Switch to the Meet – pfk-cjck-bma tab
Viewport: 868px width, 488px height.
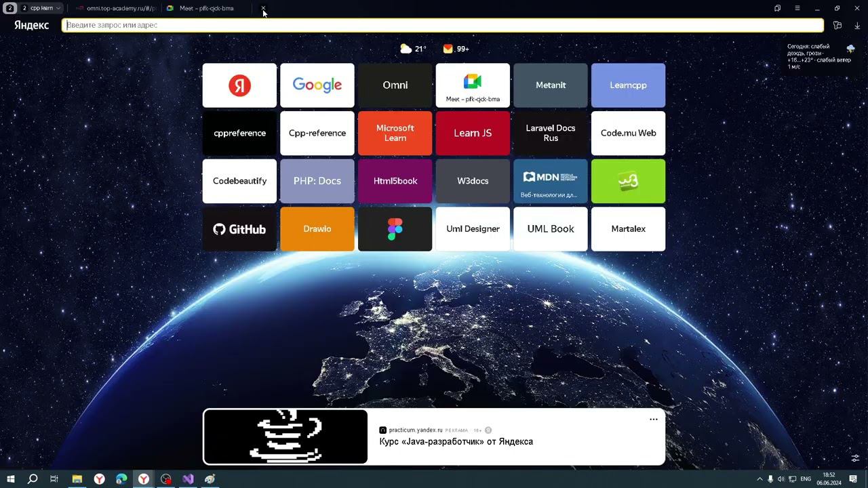click(206, 8)
